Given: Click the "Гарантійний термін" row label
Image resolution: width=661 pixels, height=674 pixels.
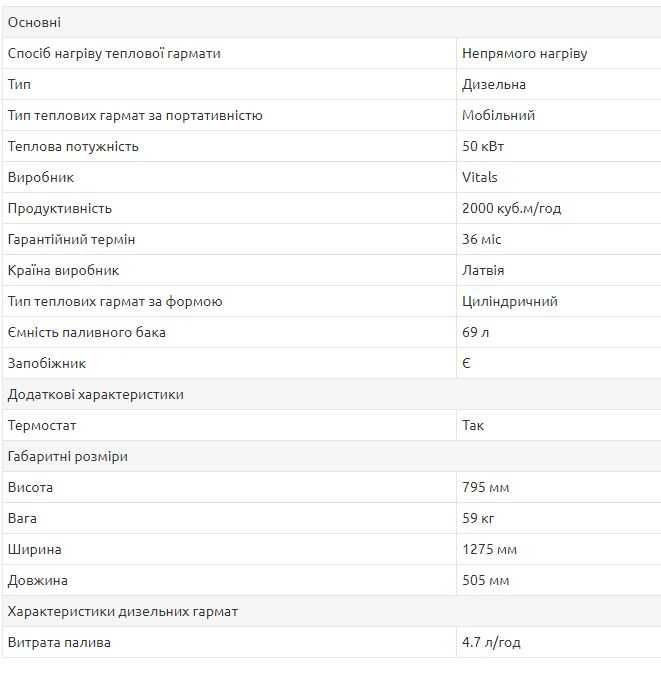Looking at the screenshot, I should point(71,239).
